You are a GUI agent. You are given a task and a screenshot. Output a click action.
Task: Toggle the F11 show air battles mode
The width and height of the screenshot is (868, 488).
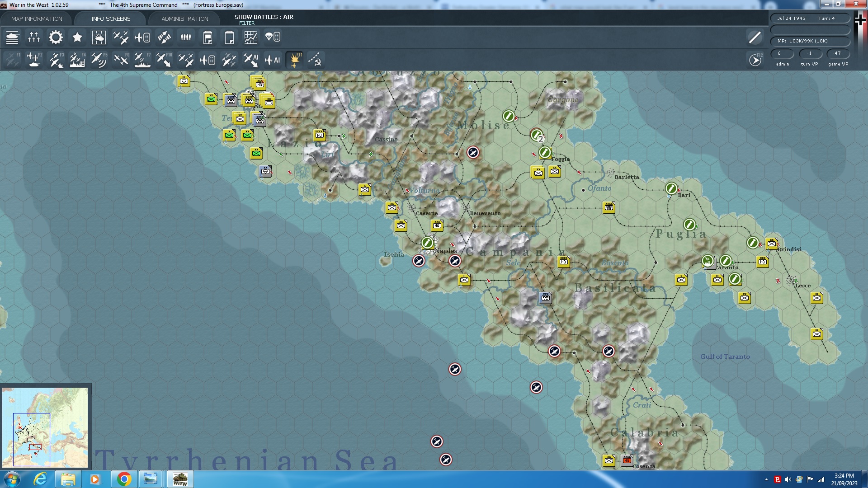tap(294, 60)
